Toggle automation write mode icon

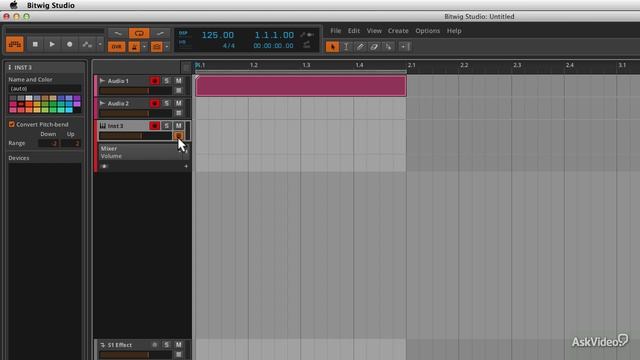tap(87, 44)
